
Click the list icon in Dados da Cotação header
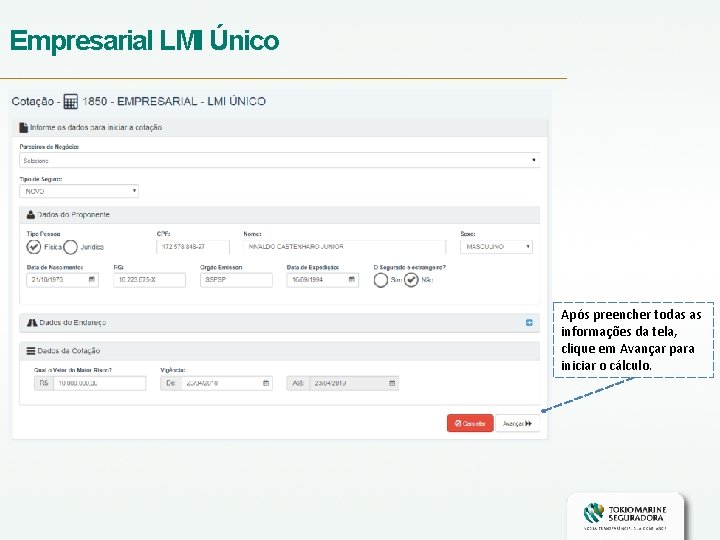[x=31, y=351]
